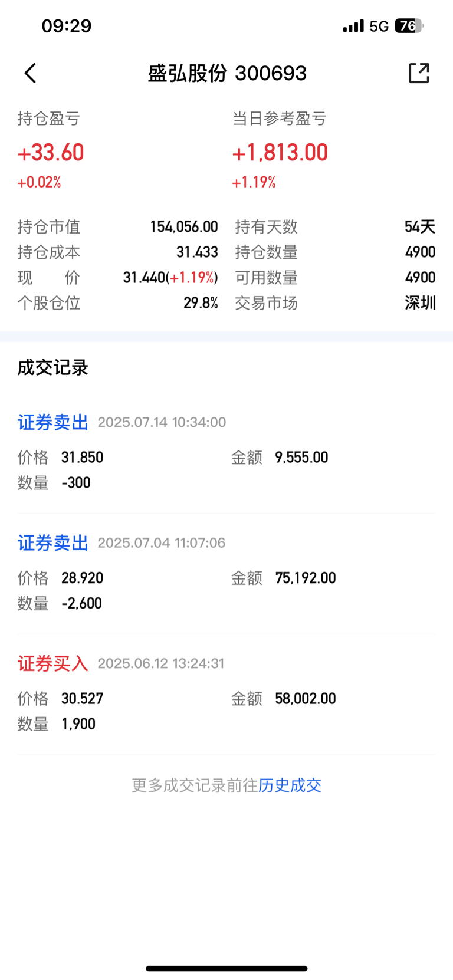Tap the 现价 31.440 row
Viewport: 453px width, 980px height.
[x=118, y=278]
